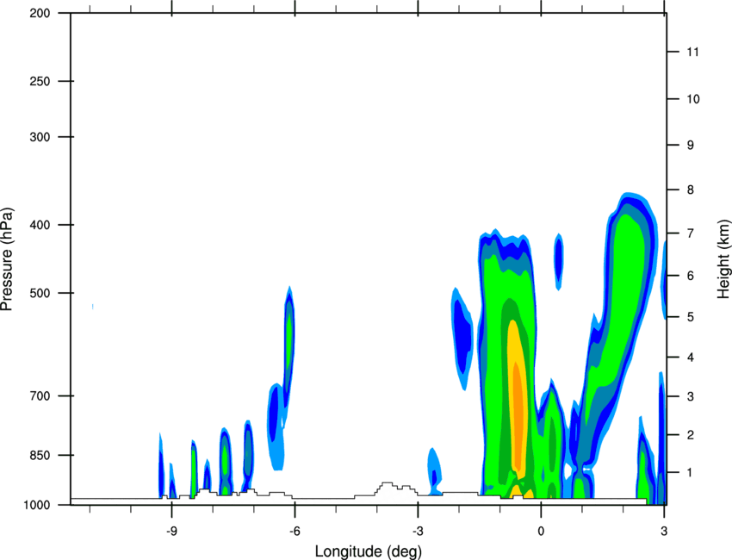
Task: Pick height tick label '5'
Action: coord(691,317)
